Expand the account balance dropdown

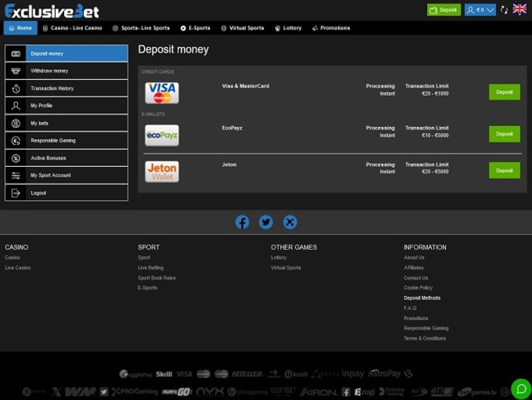point(490,10)
